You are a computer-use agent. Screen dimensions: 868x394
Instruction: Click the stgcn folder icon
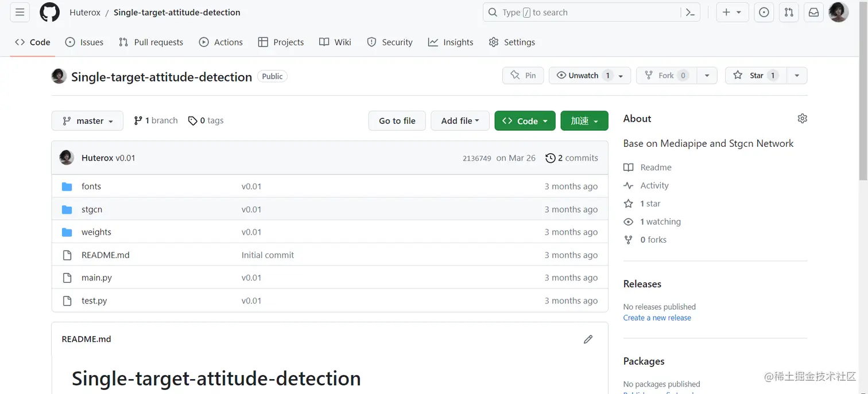67,209
